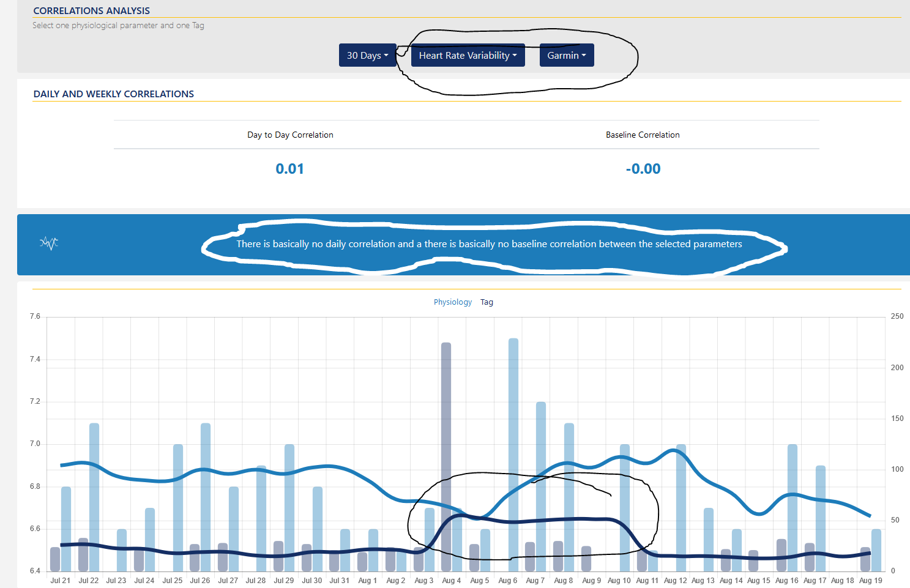910x588 pixels.
Task: Open the Garmin tag selector dropdown
Action: pyautogui.click(x=566, y=55)
